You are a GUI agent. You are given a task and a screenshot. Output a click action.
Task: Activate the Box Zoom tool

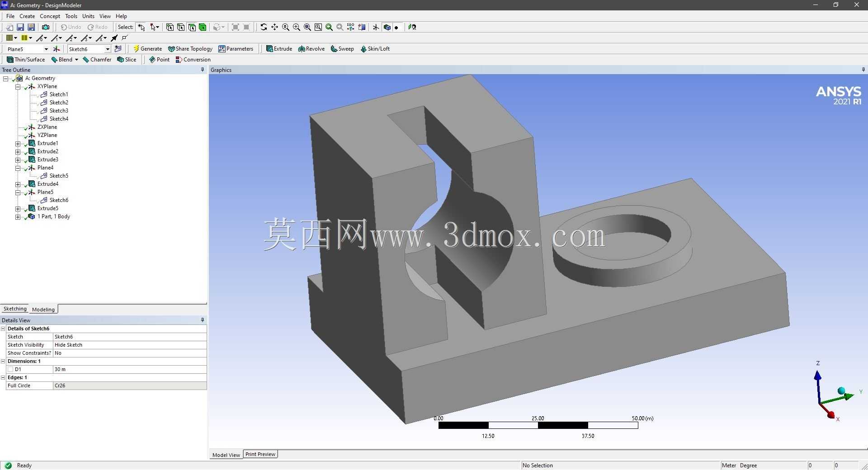click(297, 27)
